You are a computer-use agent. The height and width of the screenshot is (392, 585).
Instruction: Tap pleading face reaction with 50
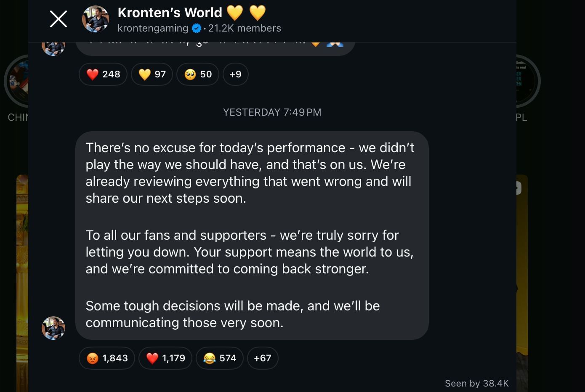(198, 74)
